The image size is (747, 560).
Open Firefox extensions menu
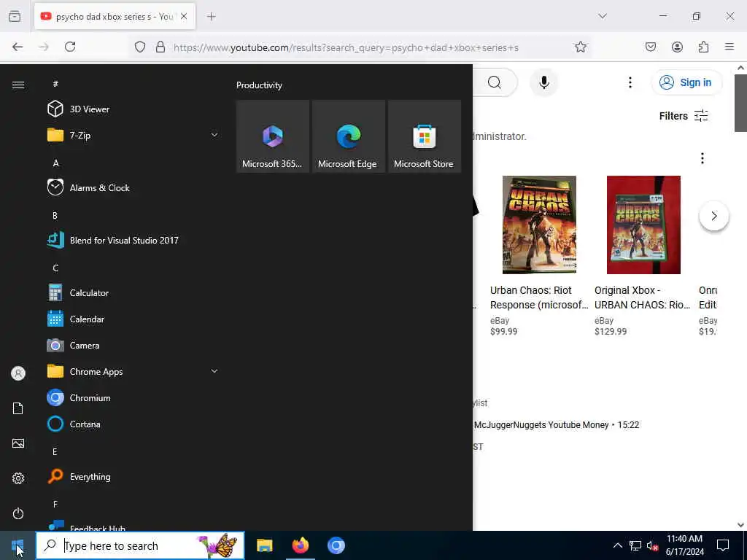tap(704, 47)
